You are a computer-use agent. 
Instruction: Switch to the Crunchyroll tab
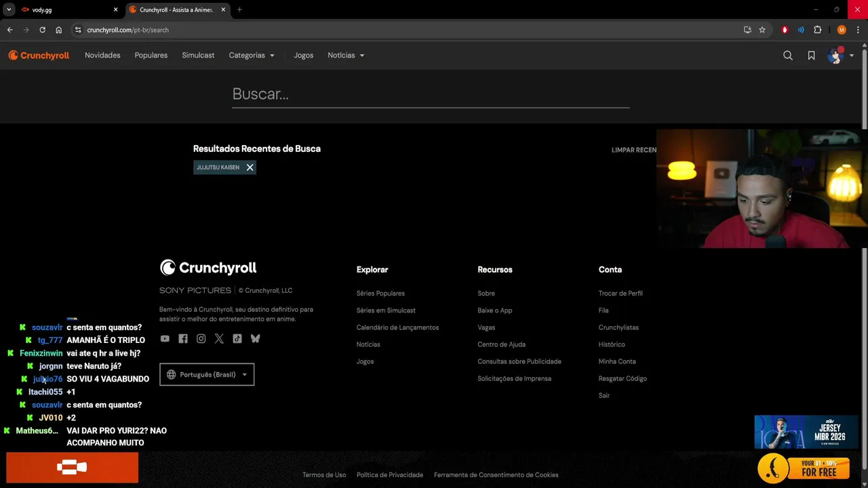(176, 9)
